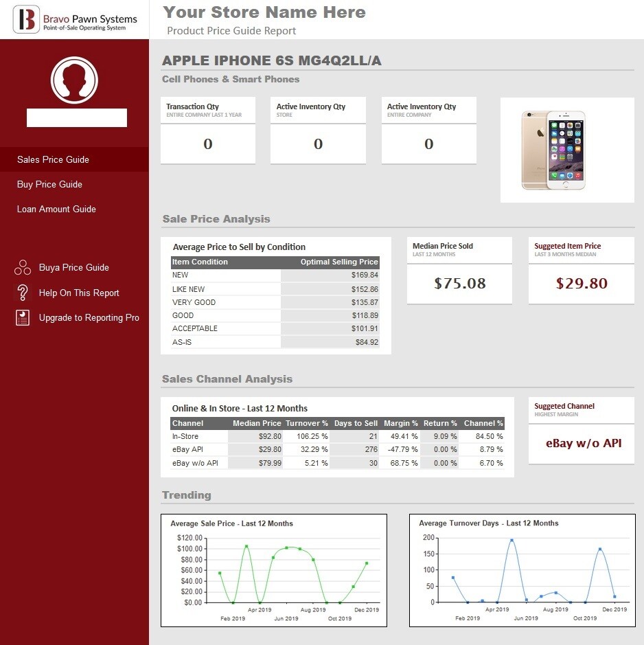
Task: Click the Buya Price Guide circles icon
Action: [23, 267]
